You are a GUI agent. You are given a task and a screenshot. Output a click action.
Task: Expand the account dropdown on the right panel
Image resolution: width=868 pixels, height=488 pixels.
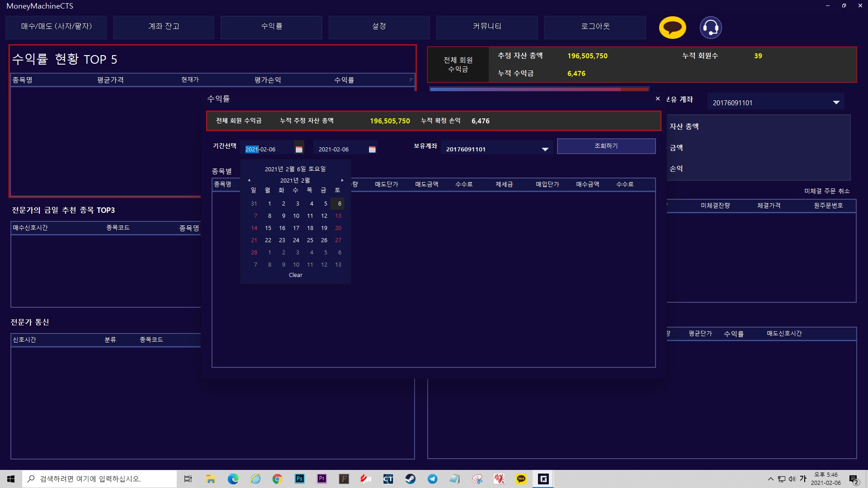click(x=836, y=103)
